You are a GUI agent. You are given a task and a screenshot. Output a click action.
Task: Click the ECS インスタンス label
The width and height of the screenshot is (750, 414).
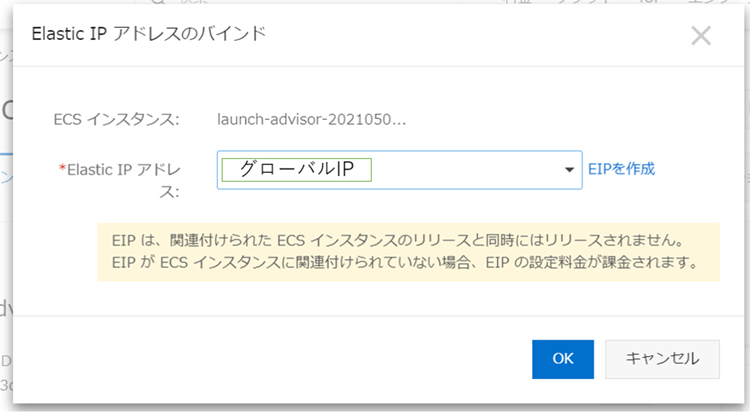[x=116, y=120]
